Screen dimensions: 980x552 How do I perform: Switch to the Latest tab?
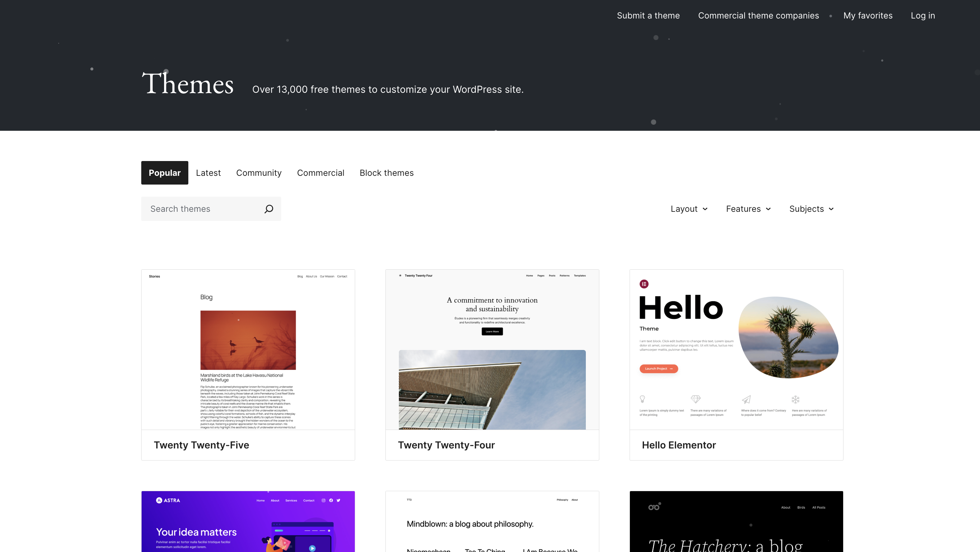click(x=208, y=172)
